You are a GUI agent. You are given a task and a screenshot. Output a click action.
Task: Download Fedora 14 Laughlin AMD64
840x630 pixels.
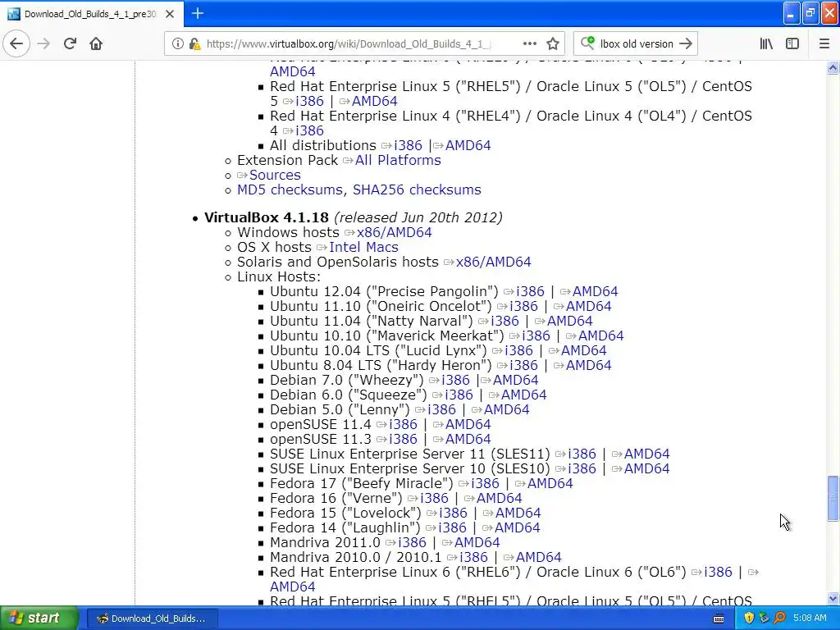coord(517,527)
